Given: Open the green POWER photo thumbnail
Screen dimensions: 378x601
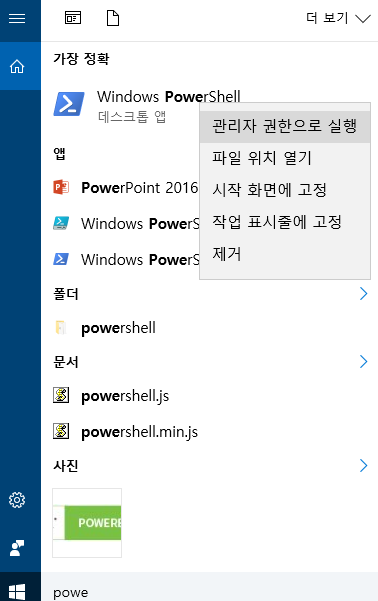Looking at the screenshot, I should 87,522.
